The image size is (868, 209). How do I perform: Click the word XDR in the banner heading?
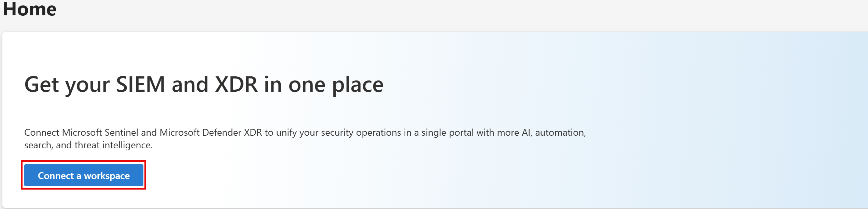[236, 84]
